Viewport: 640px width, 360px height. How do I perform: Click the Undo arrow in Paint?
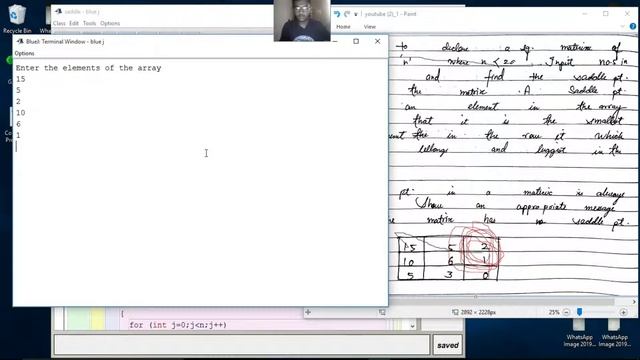(337, 14)
